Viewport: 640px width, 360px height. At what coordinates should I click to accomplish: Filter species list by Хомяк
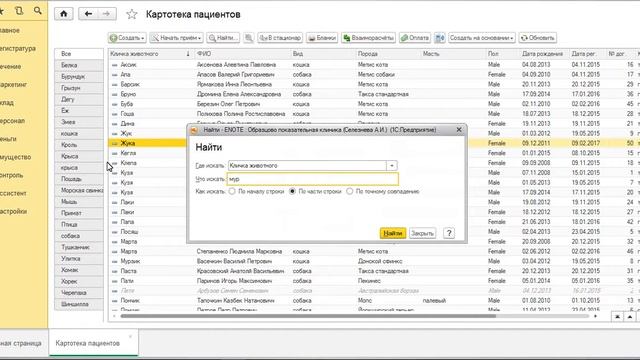[x=79, y=270]
